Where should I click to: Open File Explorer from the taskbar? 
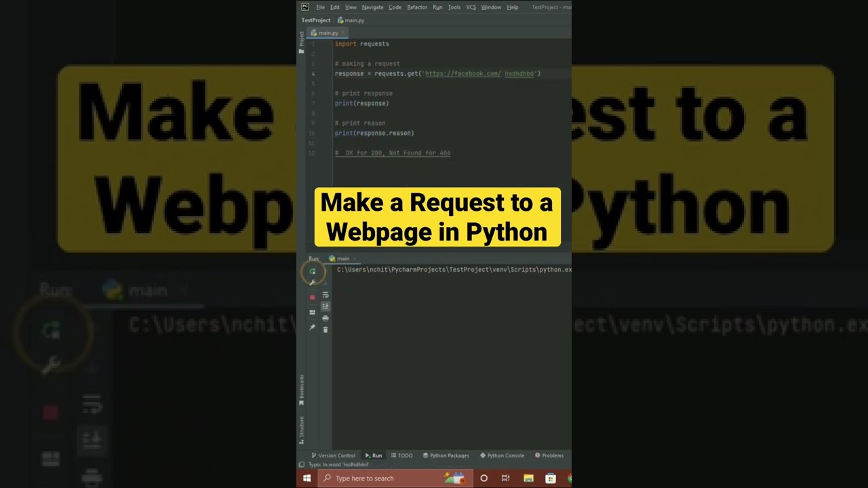[x=528, y=479]
